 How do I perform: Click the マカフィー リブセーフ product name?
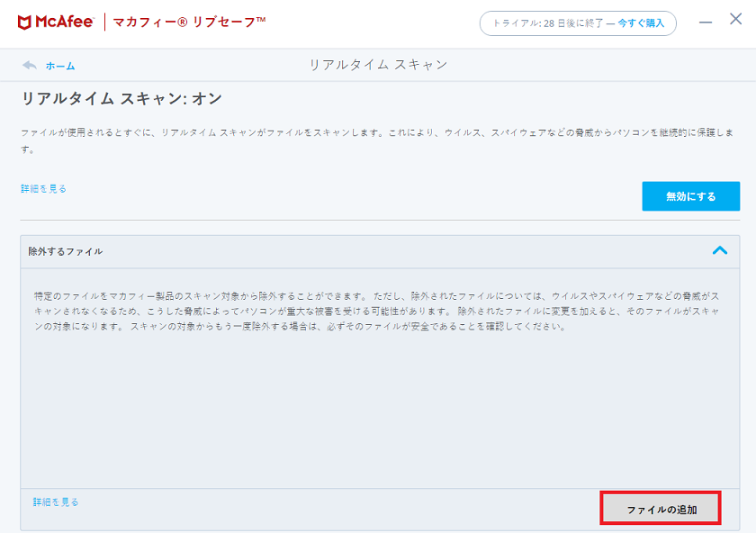click(189, 23)
